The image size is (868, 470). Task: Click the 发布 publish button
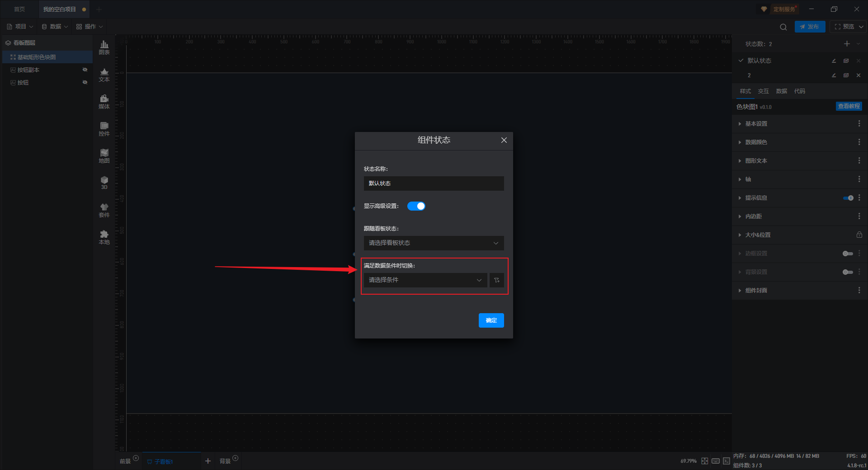(810, 27)
